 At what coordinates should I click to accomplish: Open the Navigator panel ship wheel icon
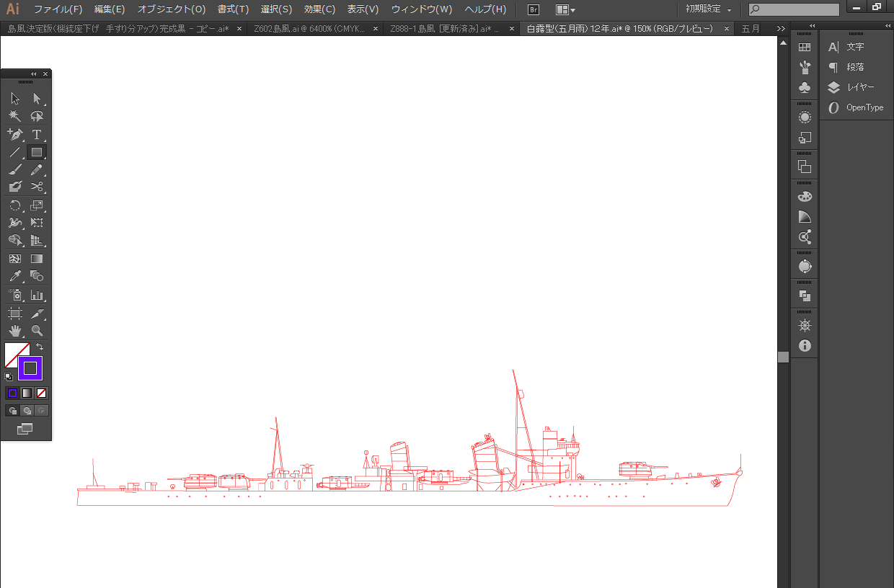[805, 325]
